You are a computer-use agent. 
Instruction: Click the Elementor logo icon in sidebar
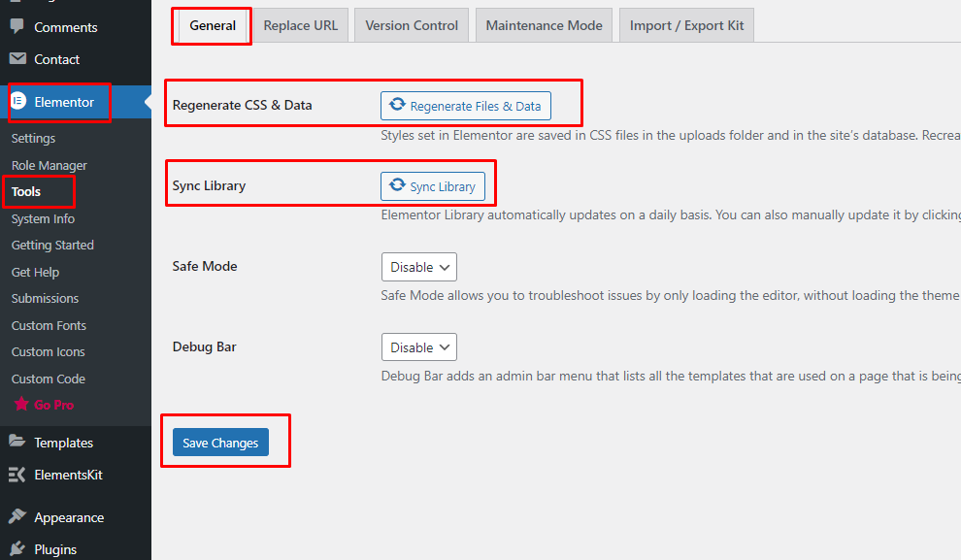(18, 101)
